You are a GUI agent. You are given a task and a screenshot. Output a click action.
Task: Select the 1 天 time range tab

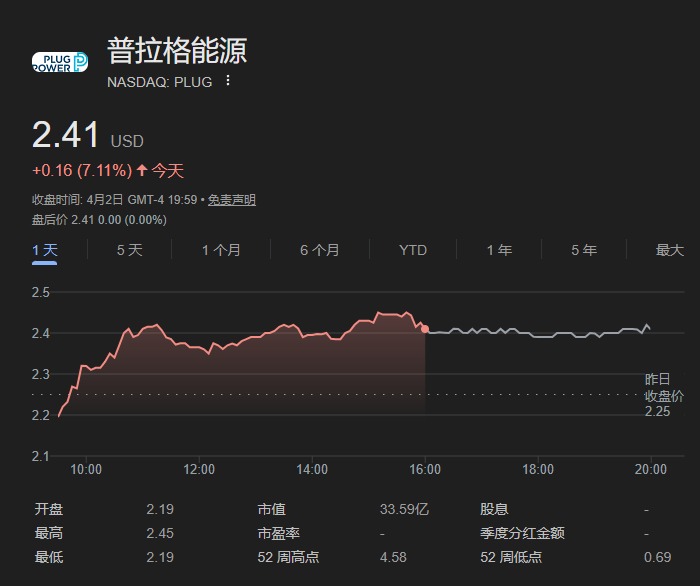tap(44, 250)
